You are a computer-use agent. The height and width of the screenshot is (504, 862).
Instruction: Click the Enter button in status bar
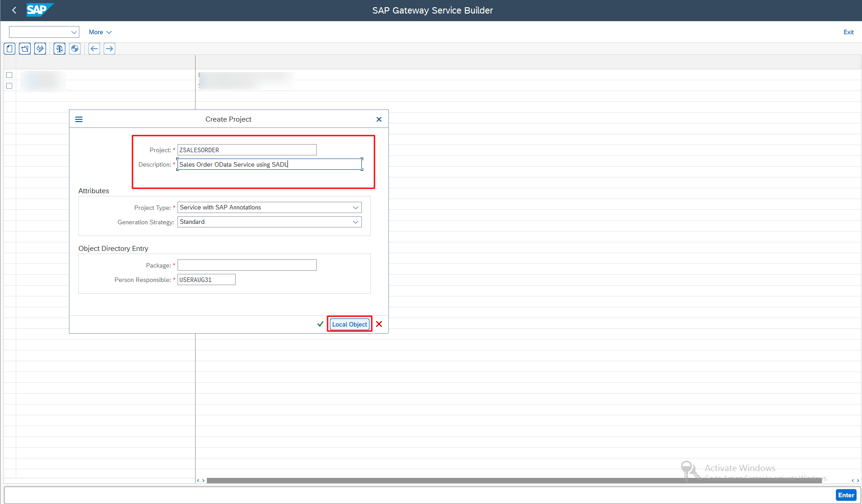(x=846, y=495)
